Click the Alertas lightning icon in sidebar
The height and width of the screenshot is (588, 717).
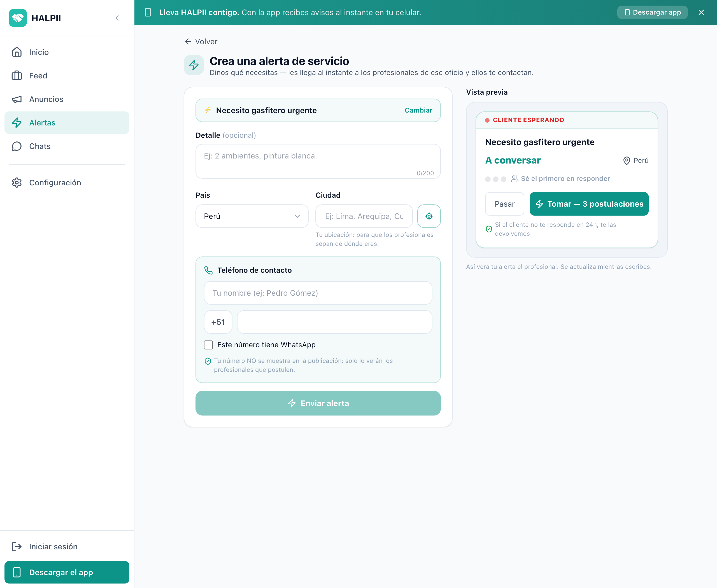point(17,123)
